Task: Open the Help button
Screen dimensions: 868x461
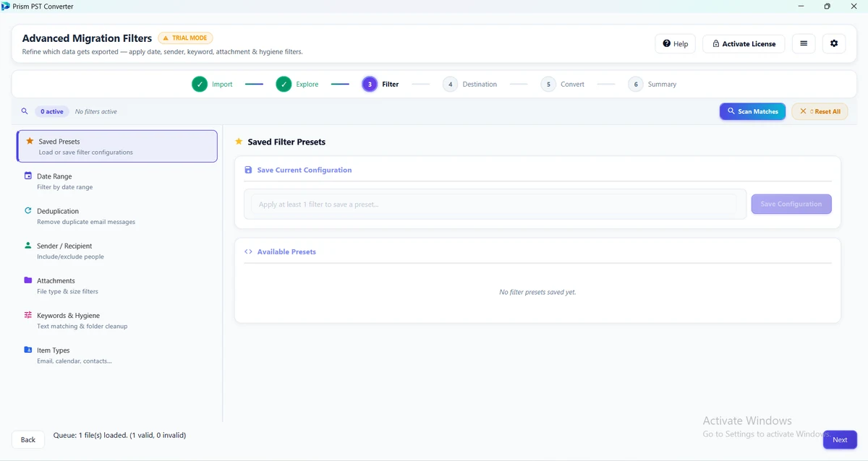Action: (675, 43)
